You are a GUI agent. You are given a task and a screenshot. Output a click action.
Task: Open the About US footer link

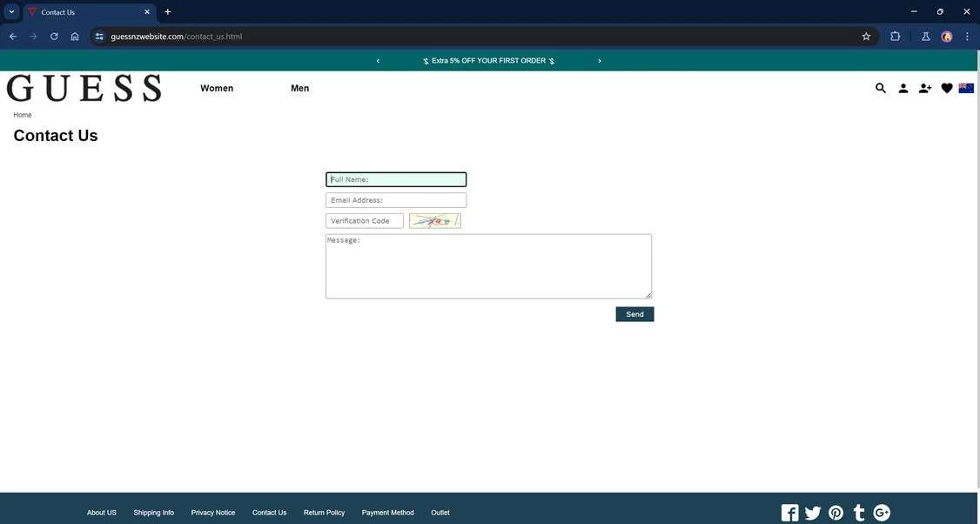(x=102, y=513)
